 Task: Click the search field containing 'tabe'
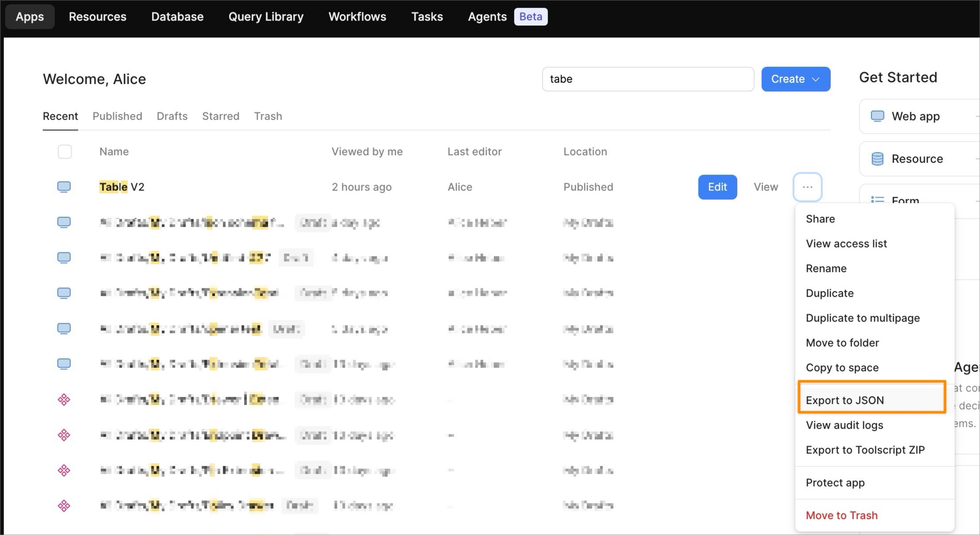648,79
